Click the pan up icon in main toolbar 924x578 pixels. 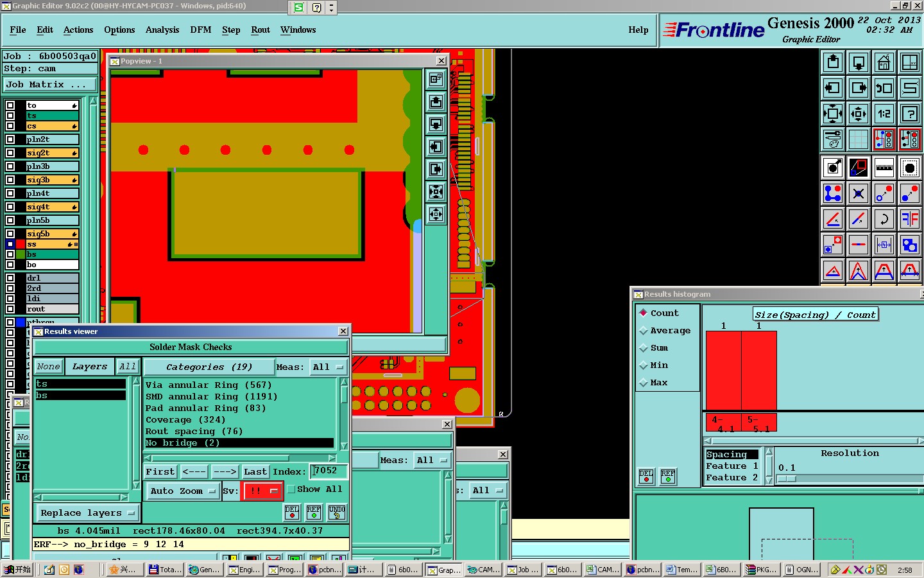tap(833, 62)
